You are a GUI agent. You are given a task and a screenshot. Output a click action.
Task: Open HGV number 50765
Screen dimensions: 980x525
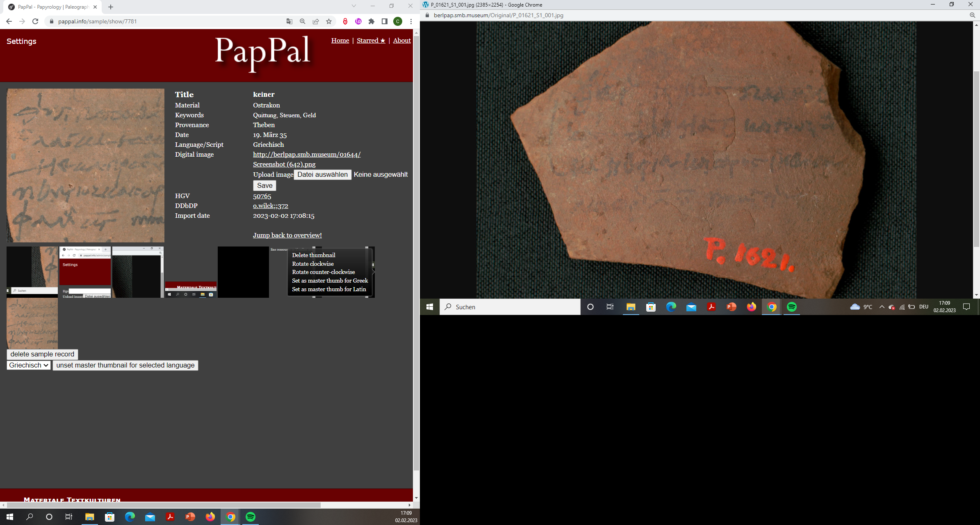262,196
